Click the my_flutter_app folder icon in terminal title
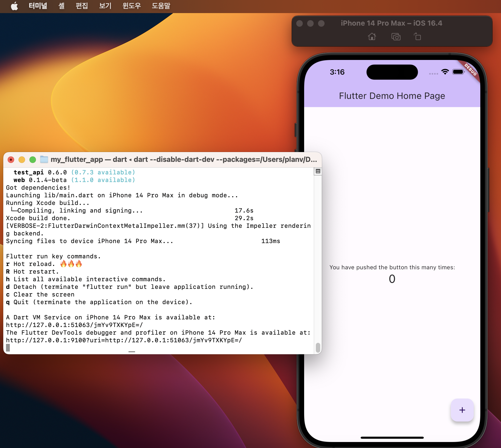 click(x=44, y=159)
